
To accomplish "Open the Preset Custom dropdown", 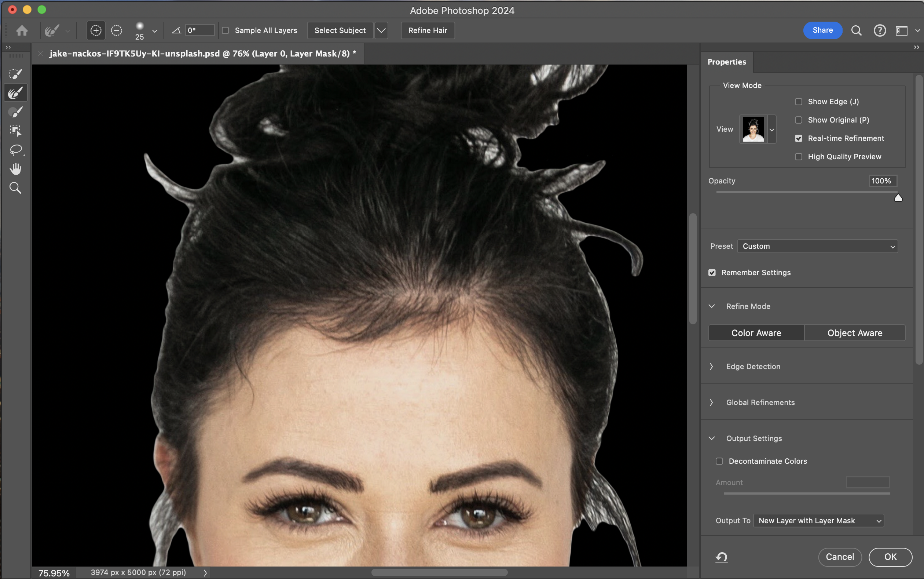I will [817, 246].
